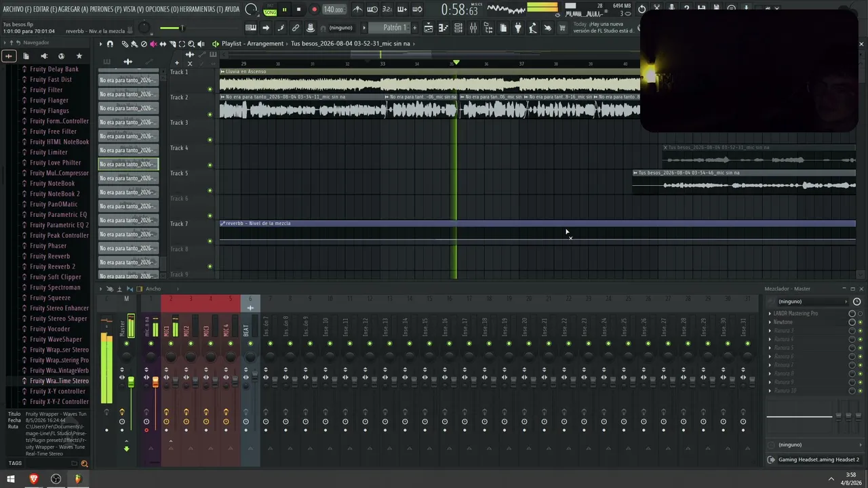Click the favorites star in browser header
Image resolution: width=868 pixels, height=488 pixels.
79,56
